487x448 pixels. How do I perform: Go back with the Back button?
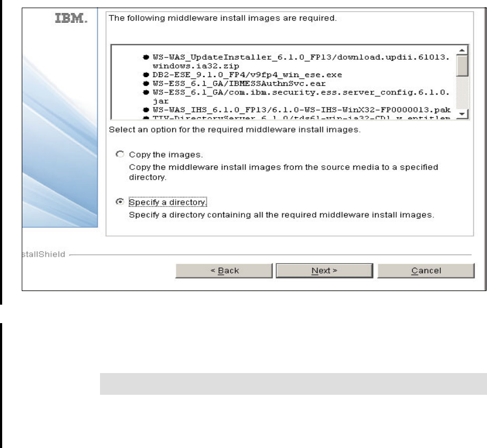(224, 270)
